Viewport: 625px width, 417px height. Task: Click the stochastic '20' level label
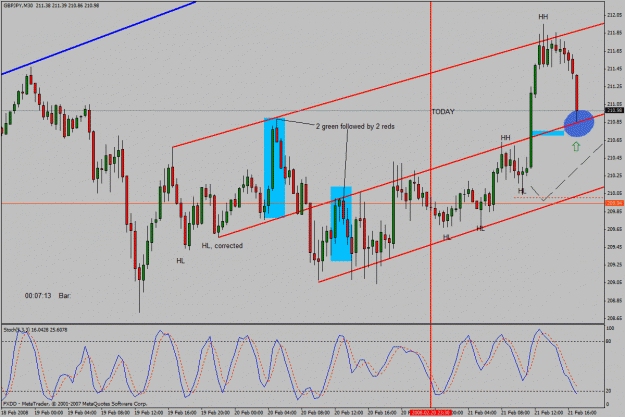pos(609,391)
